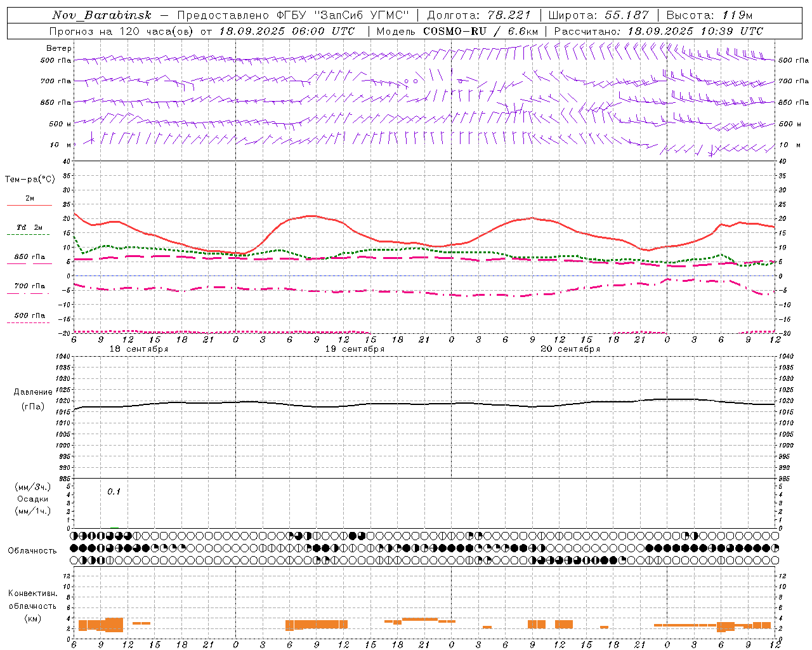Click the Широта: 55.187 value
The height and width of the screenshot is (650, 812).
click(598, 15)
